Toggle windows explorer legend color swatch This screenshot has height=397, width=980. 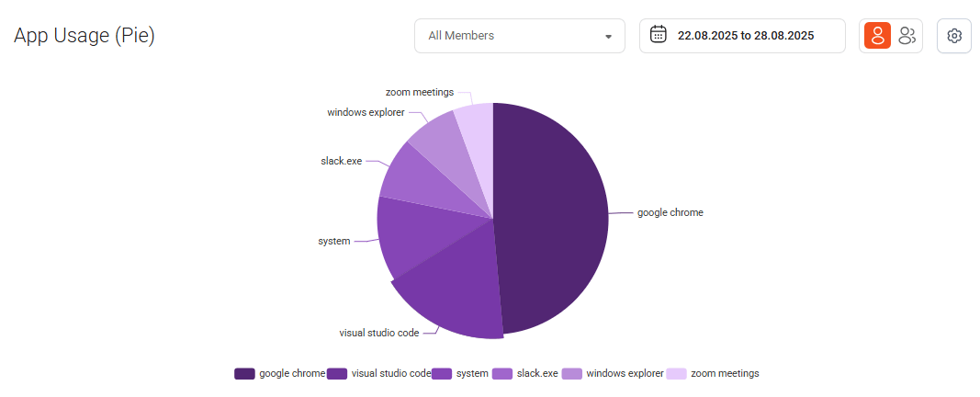point(572,374)
